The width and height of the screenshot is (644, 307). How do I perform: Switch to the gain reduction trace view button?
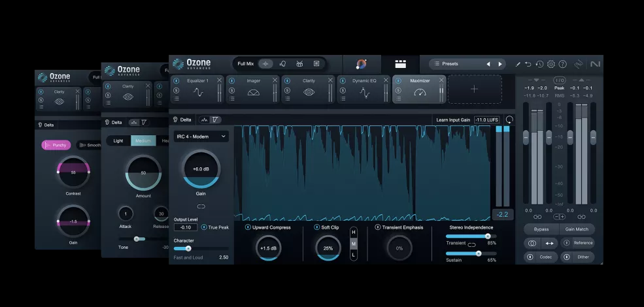[x=215, y=120]
